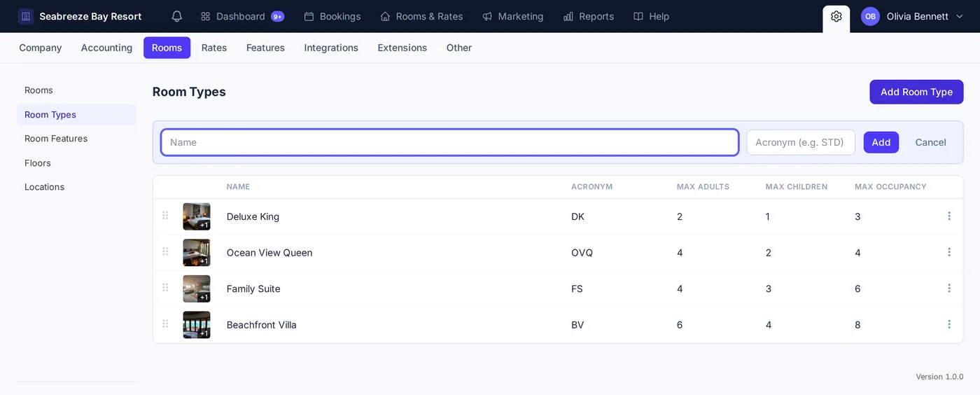Open the Beachfront Villa room thumbnail
Viewport: 980px width, 395px height.
197,325
